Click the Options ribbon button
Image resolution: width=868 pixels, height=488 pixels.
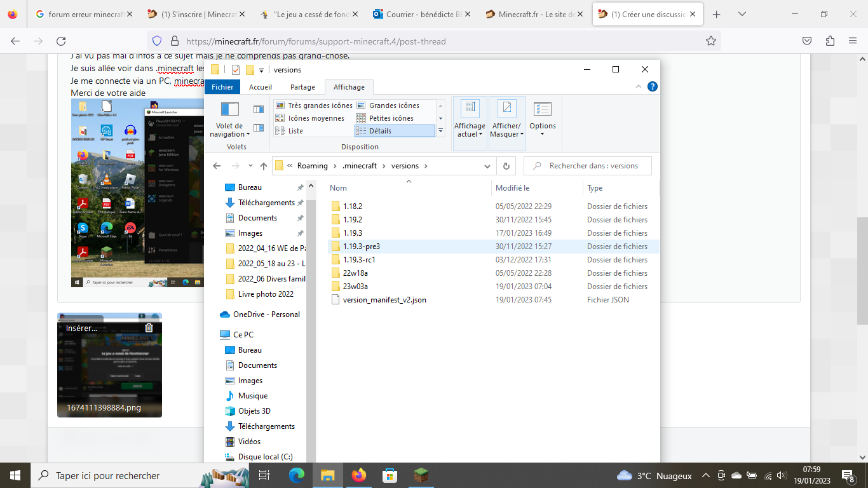(x=543, y=119)
